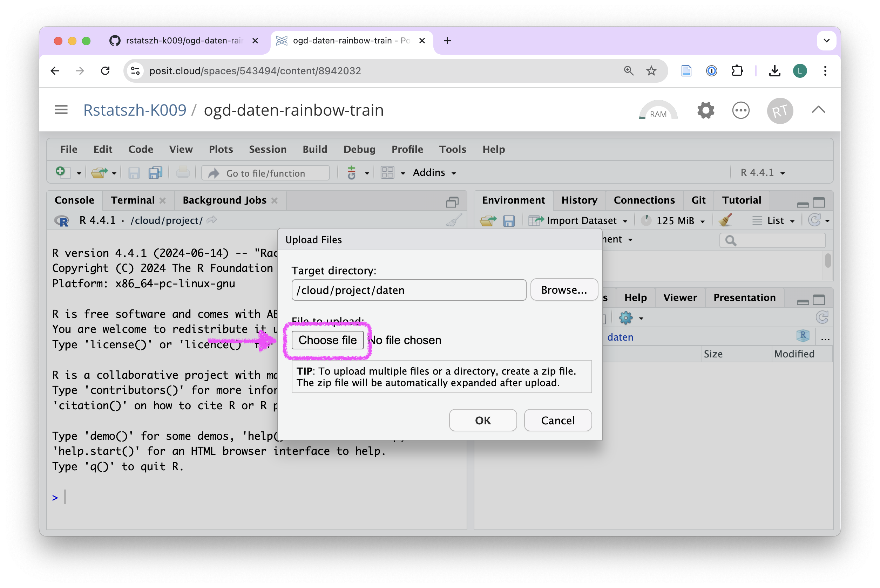Close the Terminal tab
Image resolution: width=880 pixels, height=588 pixels.
162,201
